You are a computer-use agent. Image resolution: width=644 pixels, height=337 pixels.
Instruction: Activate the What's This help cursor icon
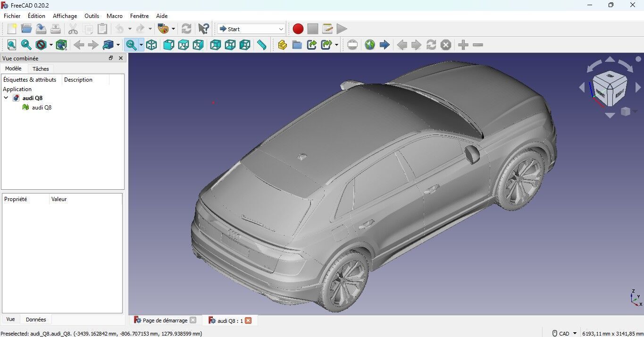(x=203, y=29)
